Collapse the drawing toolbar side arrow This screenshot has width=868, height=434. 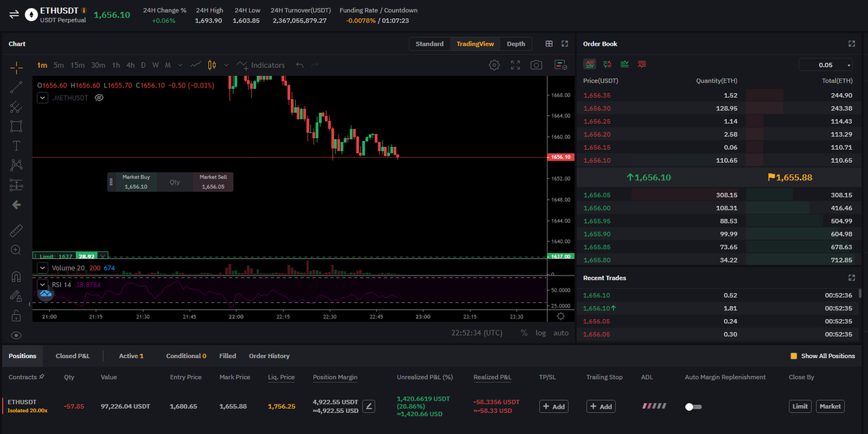pyautogui.click(x=30, y=305)
